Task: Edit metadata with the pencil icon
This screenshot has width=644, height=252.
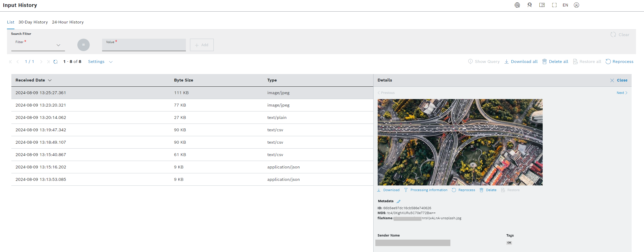Action: (x=399, y=201)
